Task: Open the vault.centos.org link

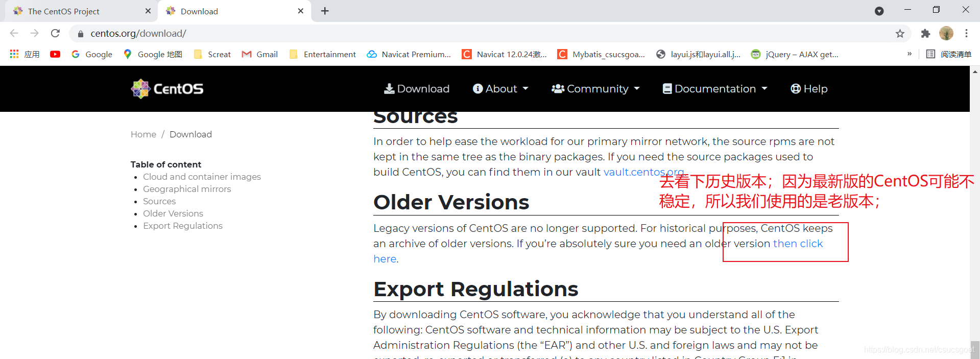Action: pos(643,172)
